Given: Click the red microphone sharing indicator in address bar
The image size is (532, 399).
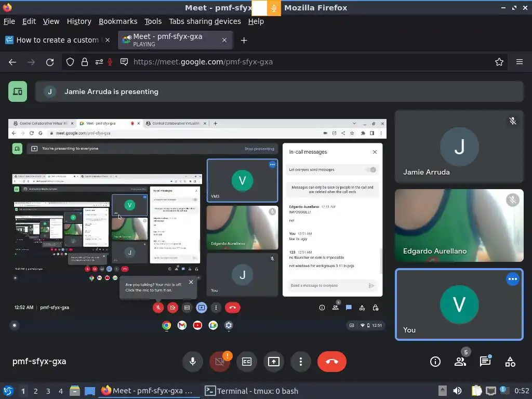Looking at the screenshot, I should tap(110, 62).
